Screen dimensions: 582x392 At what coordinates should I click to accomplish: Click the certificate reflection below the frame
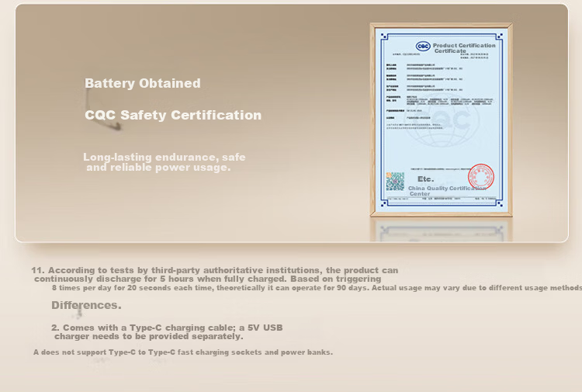tap(442, 230)
